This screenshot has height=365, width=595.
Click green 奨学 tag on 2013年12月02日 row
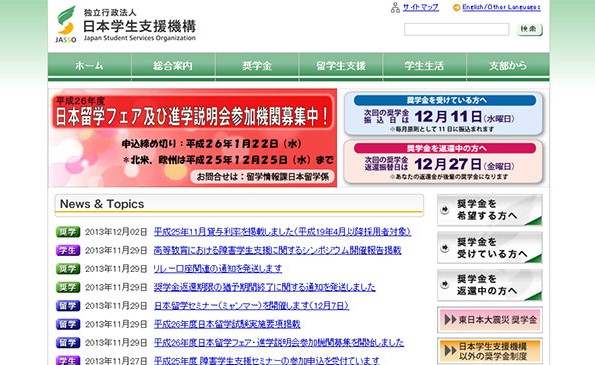68,232
